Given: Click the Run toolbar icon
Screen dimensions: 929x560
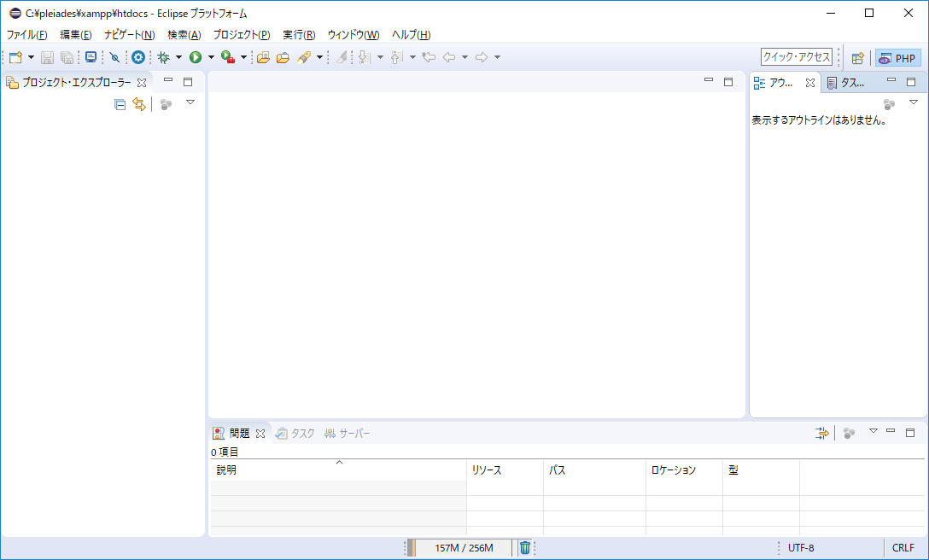Looking at the screenshot, I should 196,56.
